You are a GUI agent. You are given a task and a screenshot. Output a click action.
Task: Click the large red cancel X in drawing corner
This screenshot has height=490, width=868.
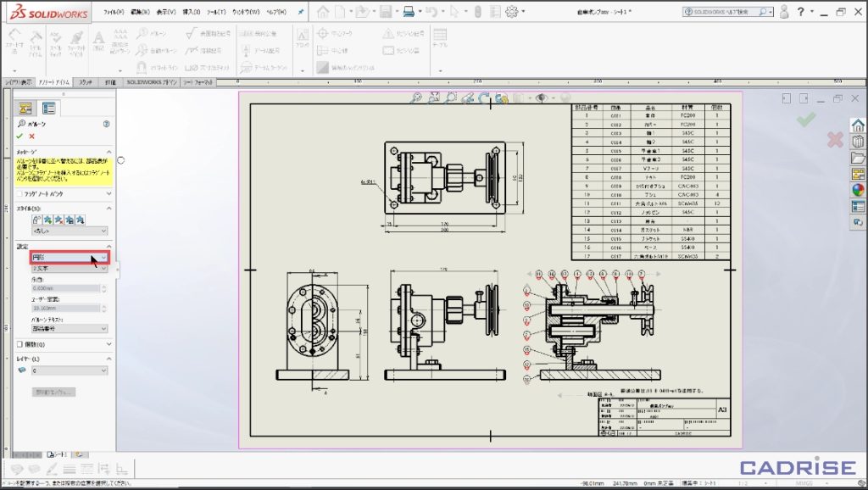pos(835,140)
